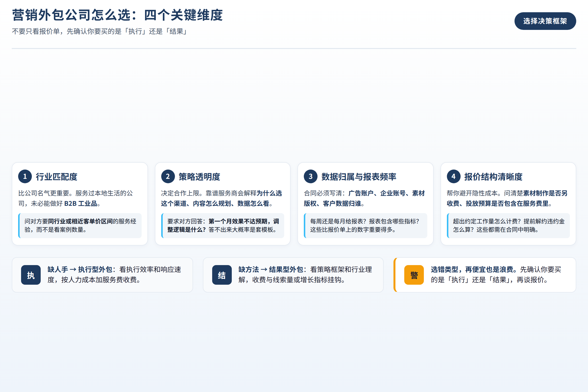The image size is (588, 392).
Task: Click the orange 警 warning icon
Action: click(x=414, y=275)
